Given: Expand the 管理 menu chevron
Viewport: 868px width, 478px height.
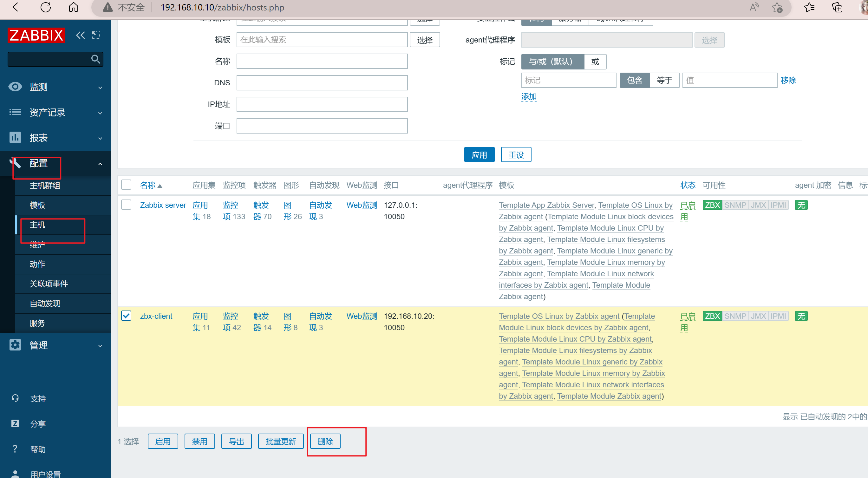Looking at the screenshot, I should coord(100,346).
